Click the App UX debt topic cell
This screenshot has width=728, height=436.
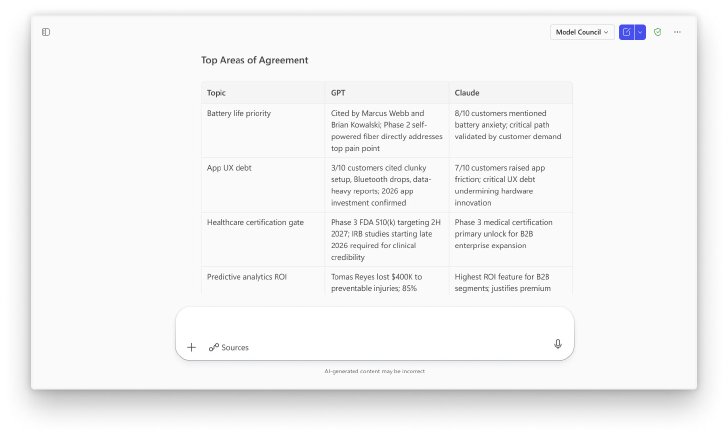[229, 168]
